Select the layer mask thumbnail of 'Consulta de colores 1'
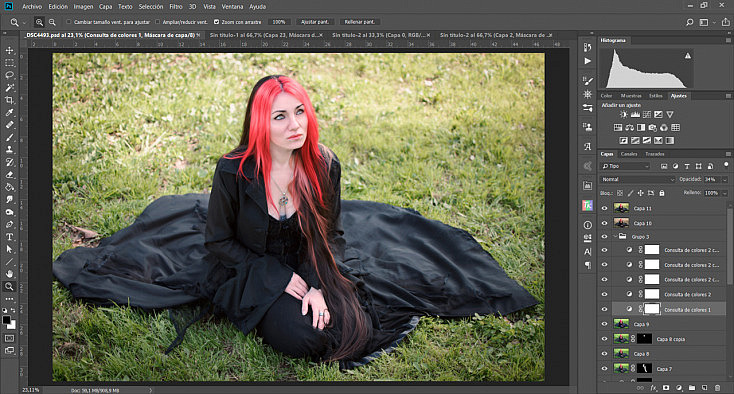Screen dimensions: 734x394 coord(652,309)
